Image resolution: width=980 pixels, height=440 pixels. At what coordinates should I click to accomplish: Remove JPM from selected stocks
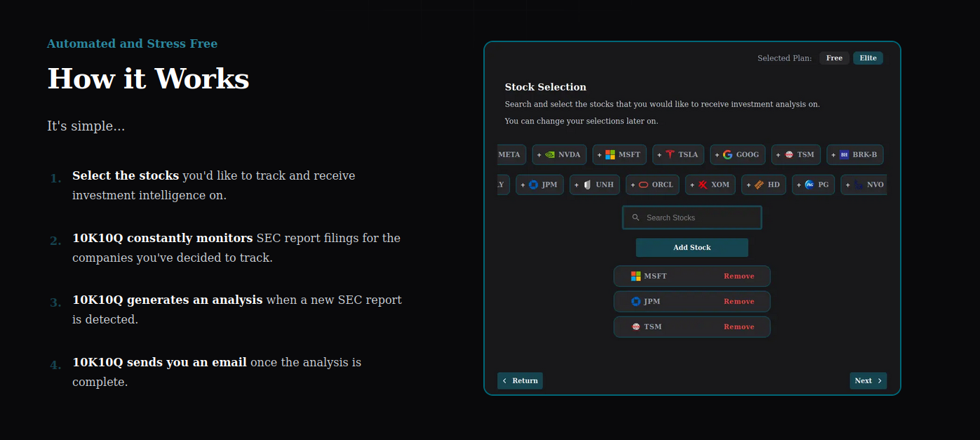pyautogui.click(x=739, y=302)
